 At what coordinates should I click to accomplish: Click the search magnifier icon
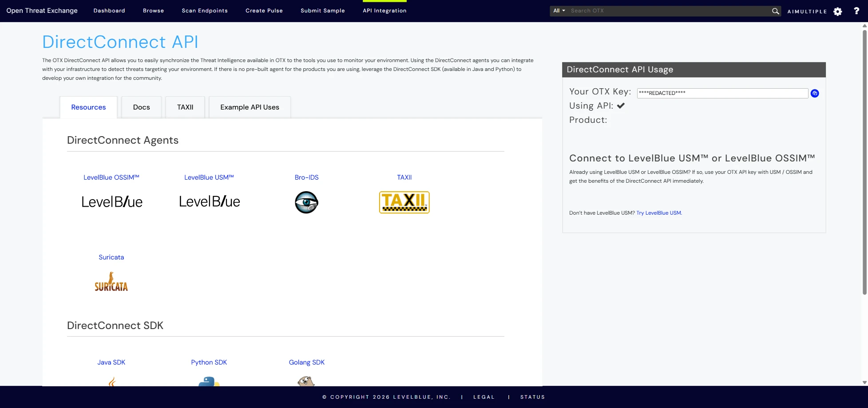coord(775,11)
